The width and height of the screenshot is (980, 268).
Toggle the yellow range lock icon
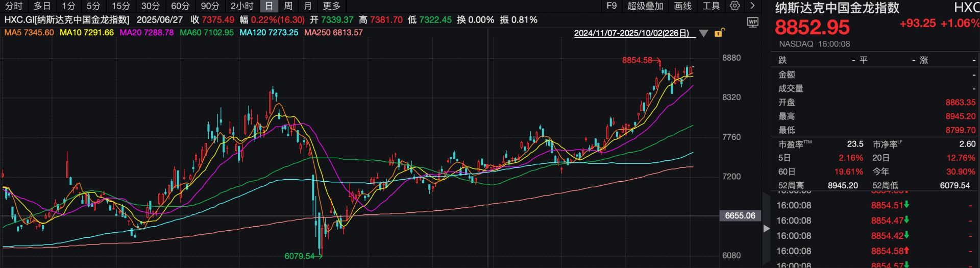(x=719, y=33)
